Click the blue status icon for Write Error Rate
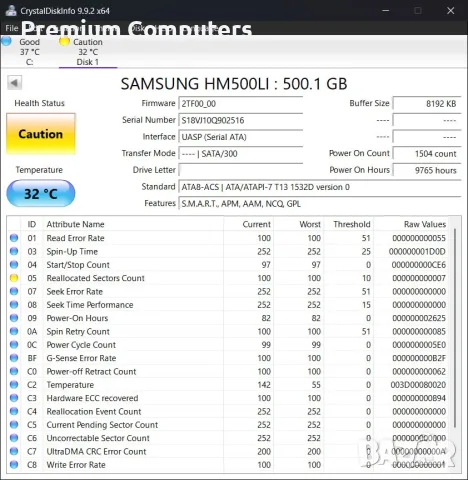Screen dimensions: 468x480 coord(14,464)
